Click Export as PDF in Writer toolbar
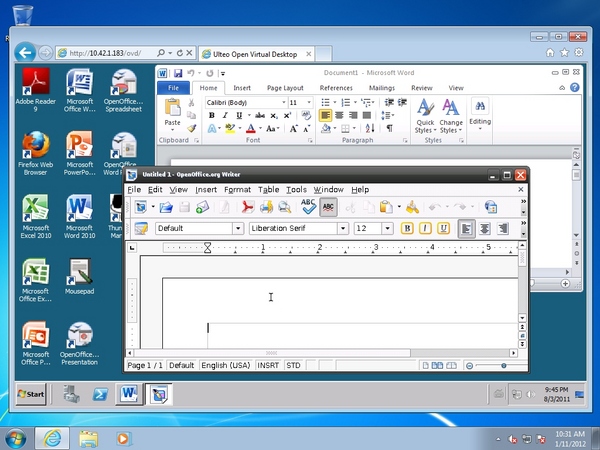Viewport: 600px width, 450px height. 248,207
